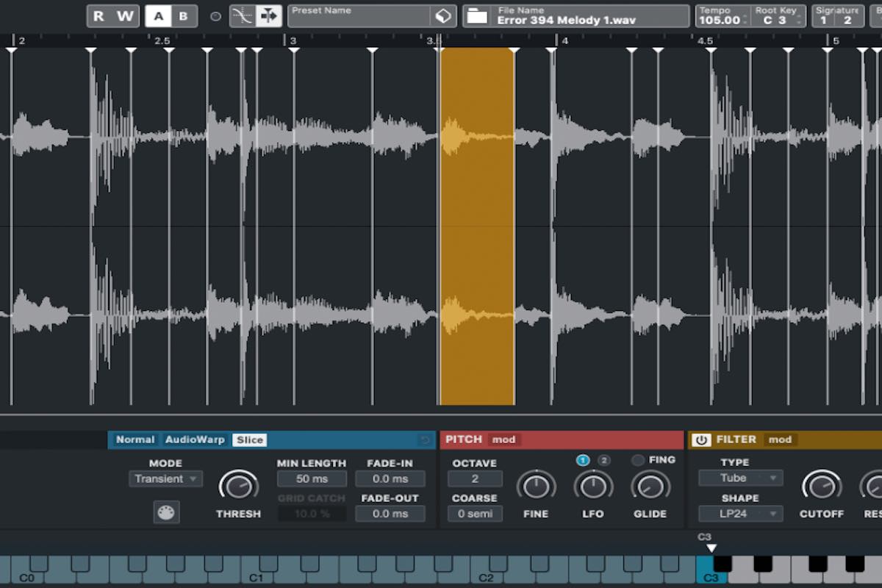Click the toolbar icon next to curve tool
The image size is (882, 588).
tap(268, 16)
